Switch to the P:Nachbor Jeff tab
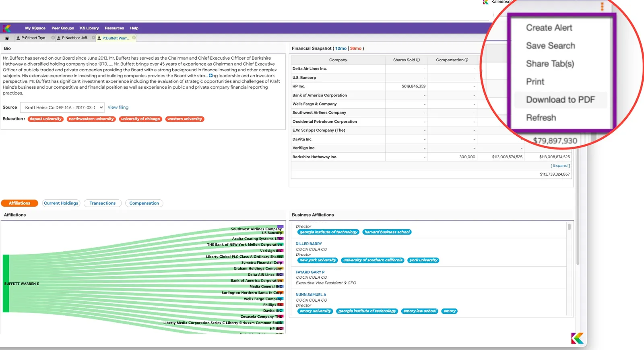The image size is (644, 350). pyautogui.click(x=76, y=38)
